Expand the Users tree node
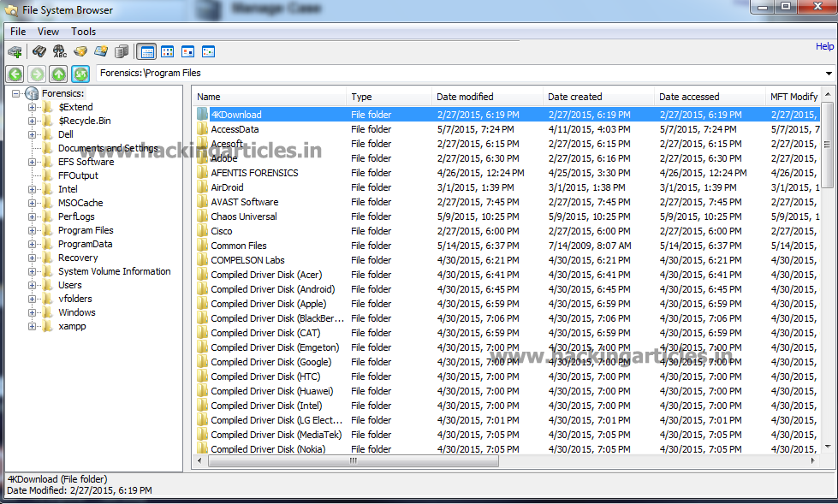838x504 pixels. coord(32,286)
